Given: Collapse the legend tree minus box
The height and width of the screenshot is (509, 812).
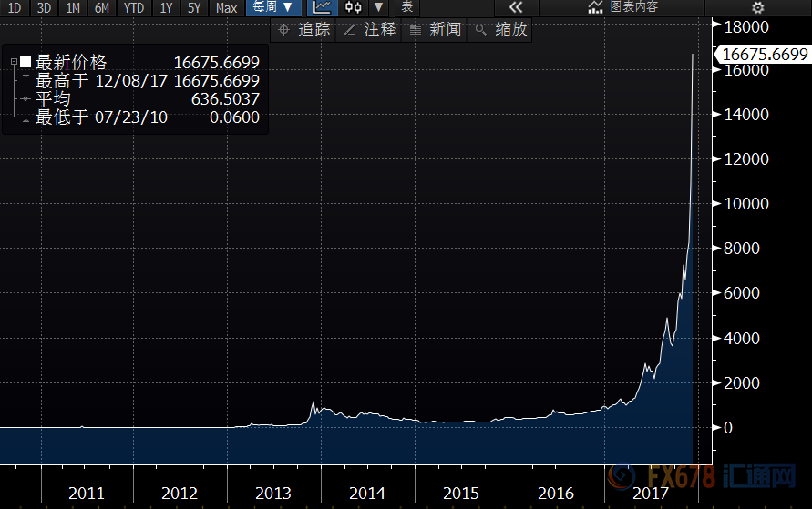Looking at the screenshot, I should click(14, 63).
